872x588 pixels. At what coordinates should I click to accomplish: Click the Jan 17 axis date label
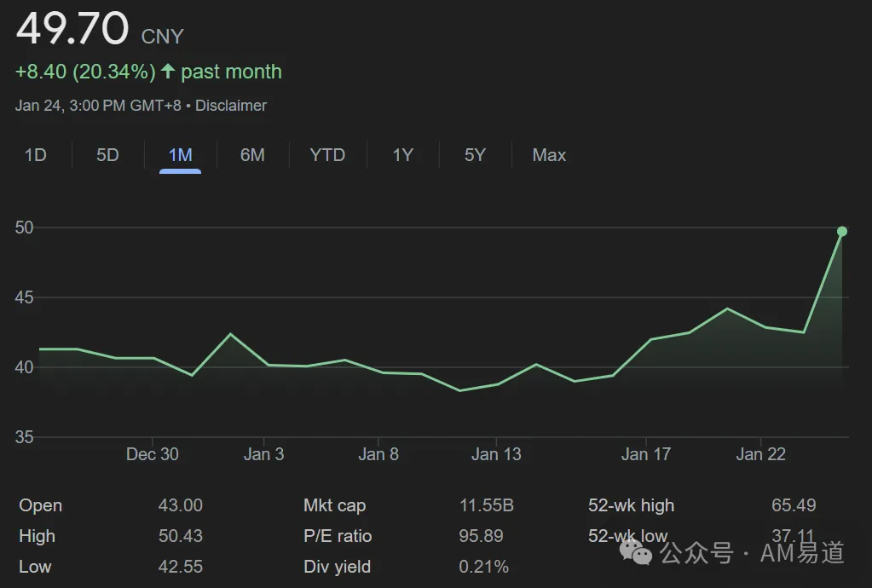tap(645, 454)
